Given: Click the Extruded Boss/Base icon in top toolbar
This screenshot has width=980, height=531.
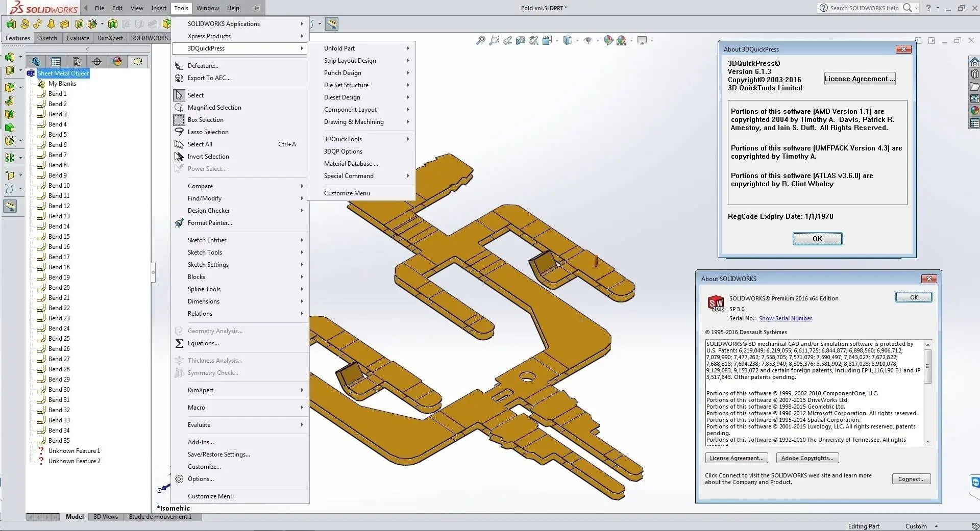Looking at the screenshot, I should pyautogui.click(x=11, y=24).
